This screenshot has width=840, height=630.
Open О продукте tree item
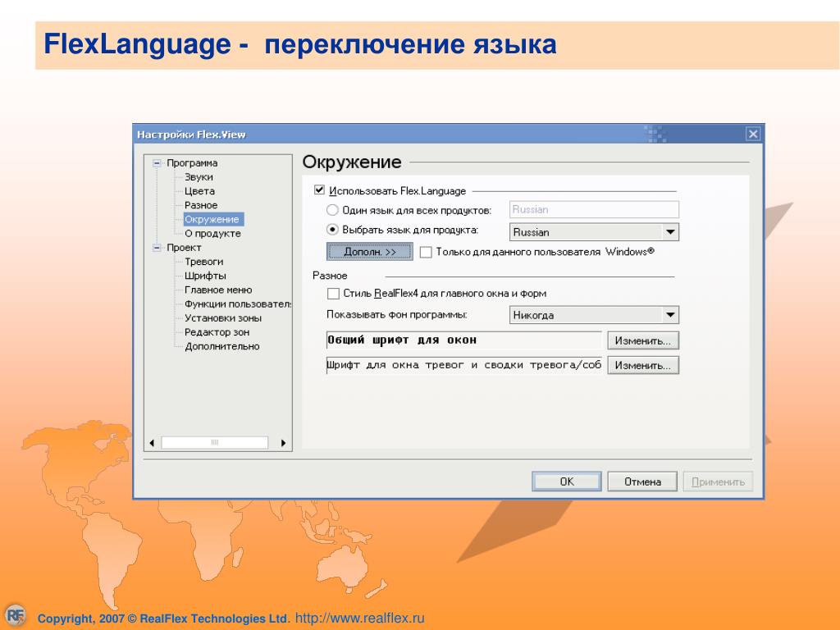coord(212,234)
